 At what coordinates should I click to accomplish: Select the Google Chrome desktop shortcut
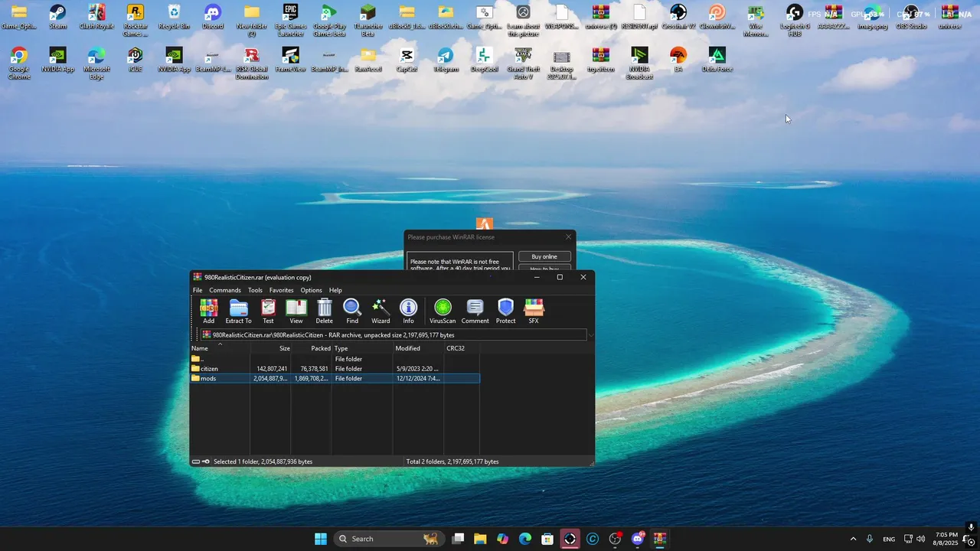pyautogui.click(x=19, y=64)
